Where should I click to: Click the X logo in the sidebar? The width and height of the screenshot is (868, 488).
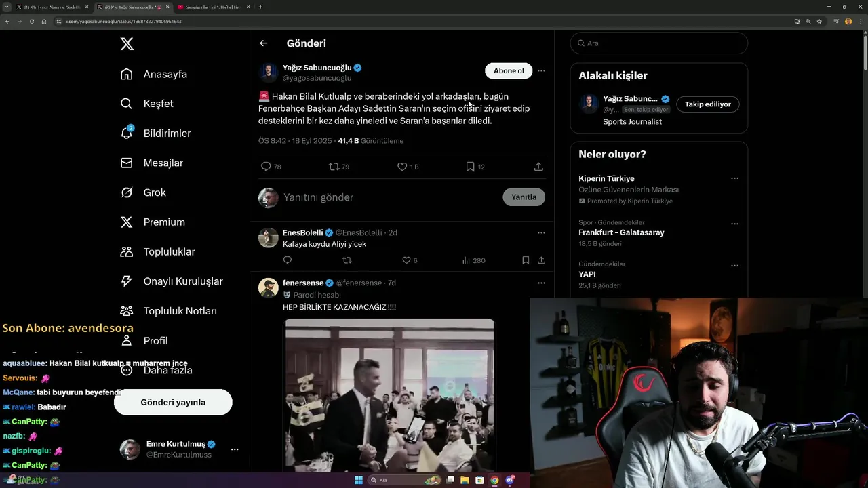[127, 44]
